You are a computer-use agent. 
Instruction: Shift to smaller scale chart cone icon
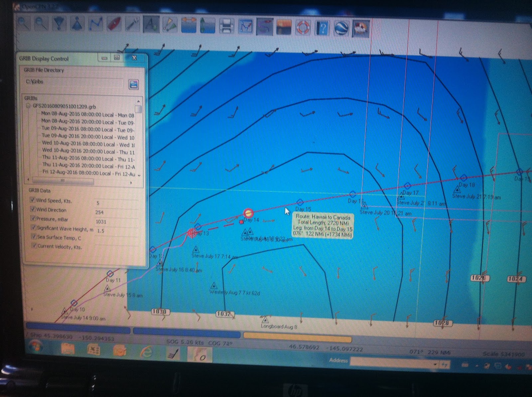coord(77,24)
